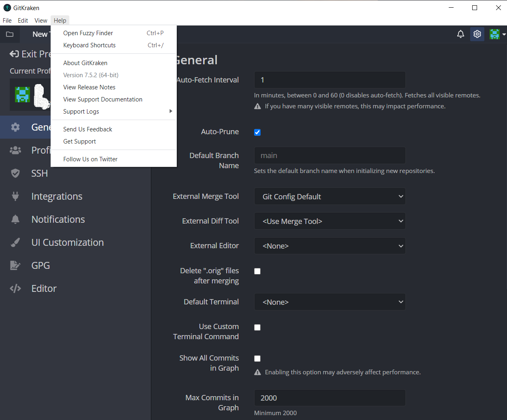Open the Integrations preferences section
This screenshot has width=507, height=420.
pos(75,196)
